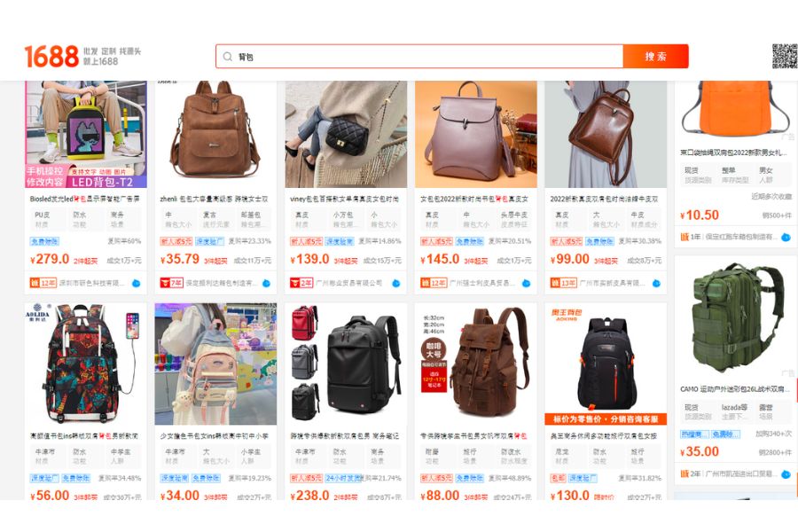Click blue chat icon under ¥35.79 brown backpack

point(266,283)
